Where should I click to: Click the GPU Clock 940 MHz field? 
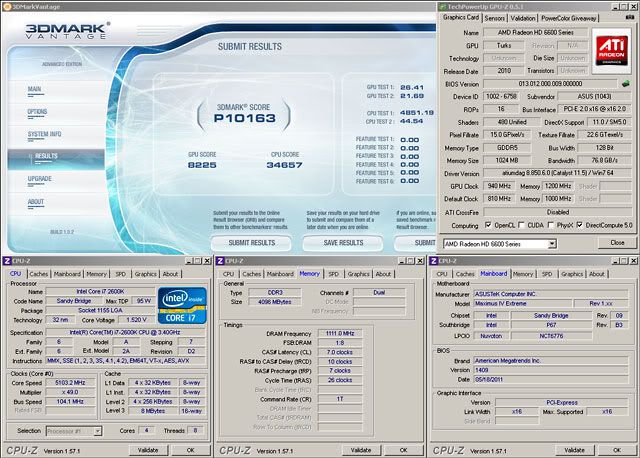[x=499, y=186]
